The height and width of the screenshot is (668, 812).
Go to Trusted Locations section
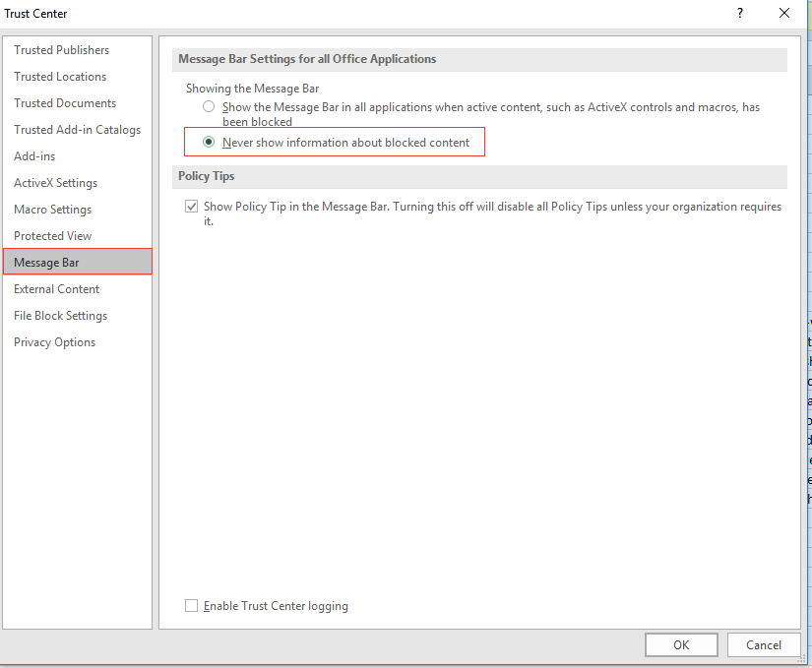(60, 77)
